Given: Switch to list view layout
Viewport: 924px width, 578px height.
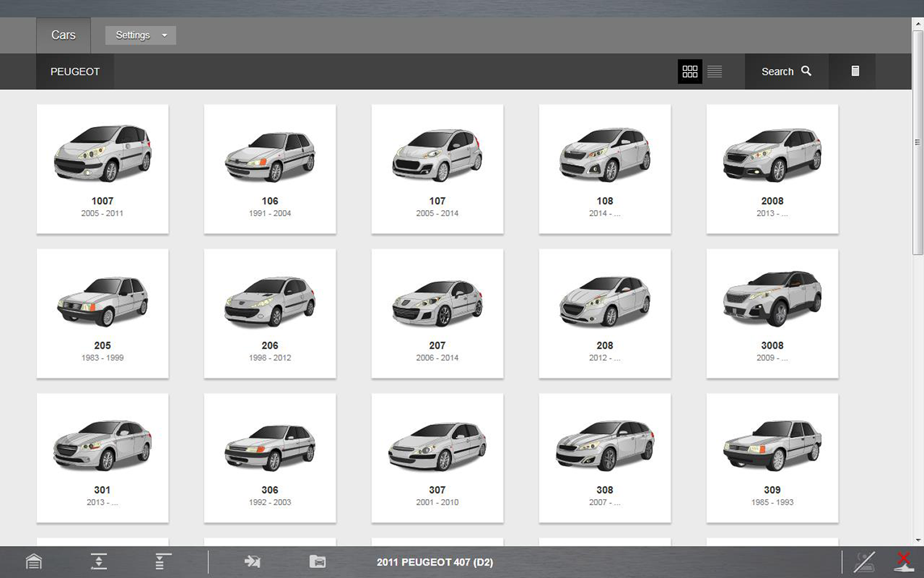Looking at the screenshot, I should (x=715, y=71).
